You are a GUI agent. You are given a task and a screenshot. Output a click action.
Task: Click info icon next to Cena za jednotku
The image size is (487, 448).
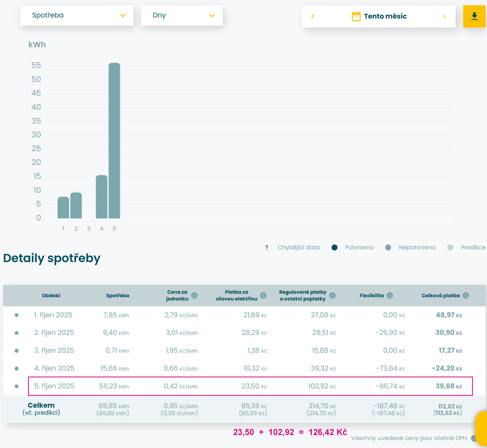click(194, 295)
